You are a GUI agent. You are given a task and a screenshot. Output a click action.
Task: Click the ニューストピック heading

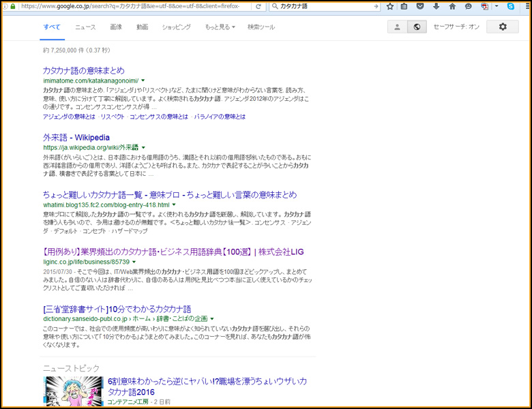pyautogui.click(x=71, y=368)
